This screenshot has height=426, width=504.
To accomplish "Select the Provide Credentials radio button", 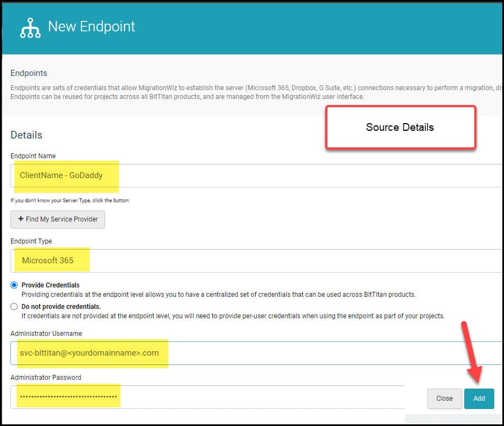I will [x=14, y=285].
